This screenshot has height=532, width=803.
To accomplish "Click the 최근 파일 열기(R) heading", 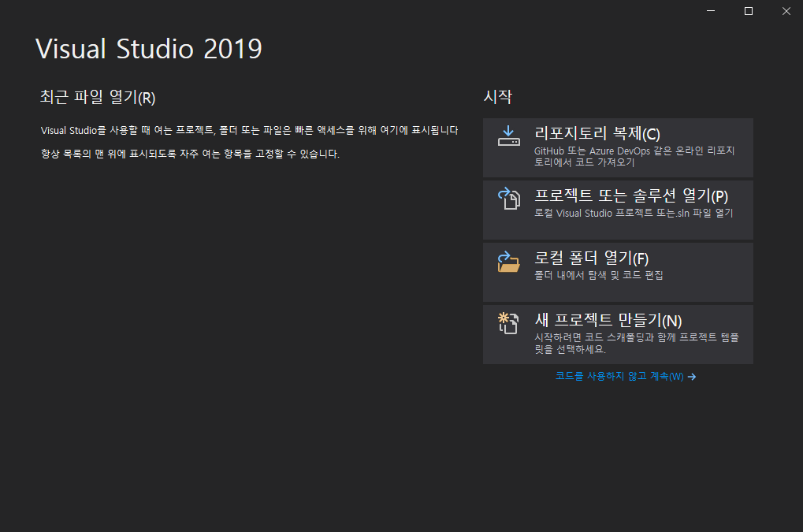I will [x=98, y=97].
